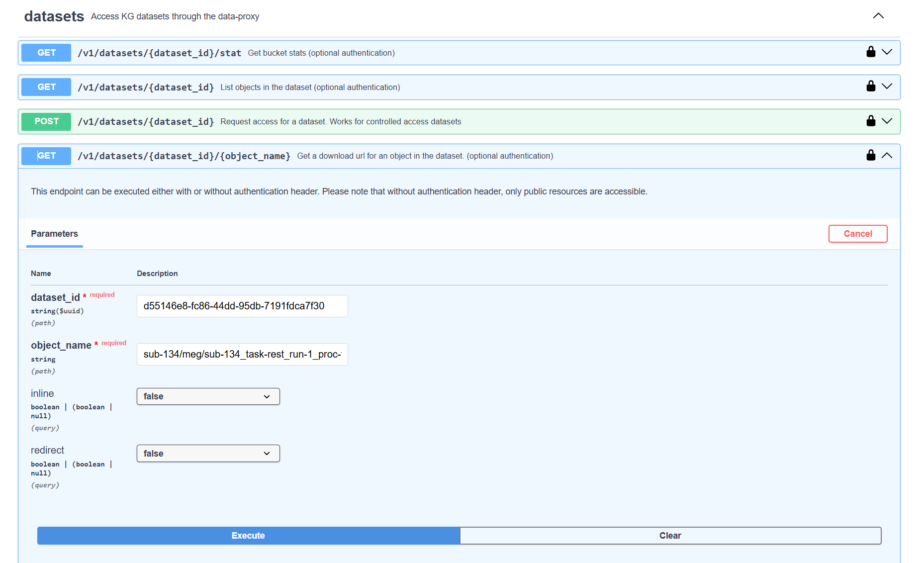Click the "List objects in the dataset" description

coord(310,87)
